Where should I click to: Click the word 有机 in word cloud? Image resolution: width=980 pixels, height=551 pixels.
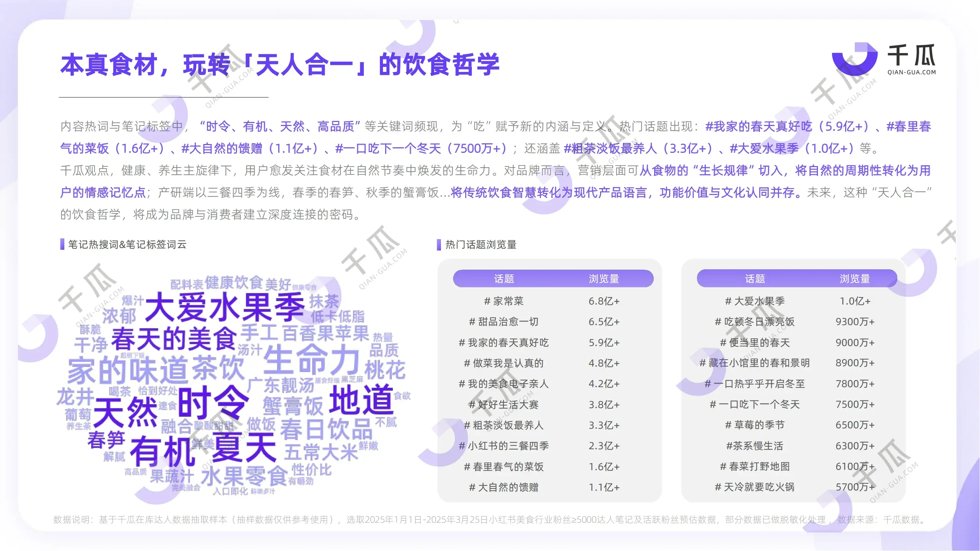pos(163,451)
